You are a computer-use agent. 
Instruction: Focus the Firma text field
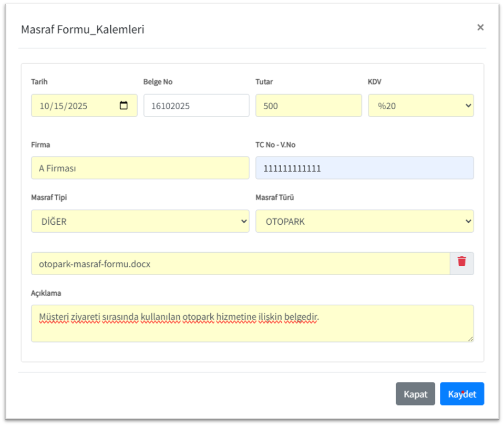(x=140, y=168)
